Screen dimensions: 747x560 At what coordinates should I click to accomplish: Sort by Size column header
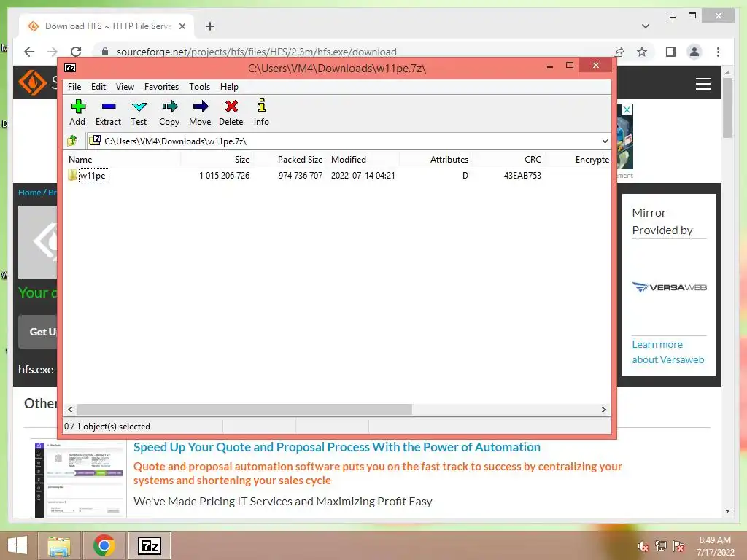pyautogui.click(x=217, y=160)
